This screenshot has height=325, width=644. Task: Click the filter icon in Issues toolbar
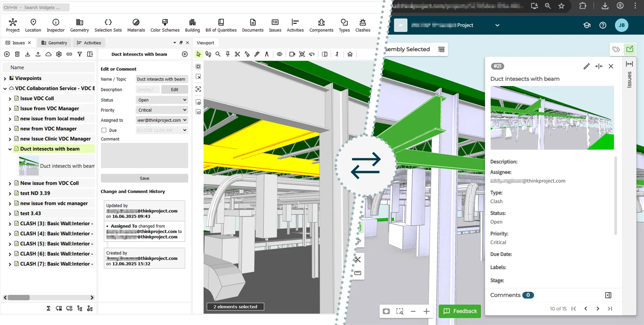[x=80, y=54]
